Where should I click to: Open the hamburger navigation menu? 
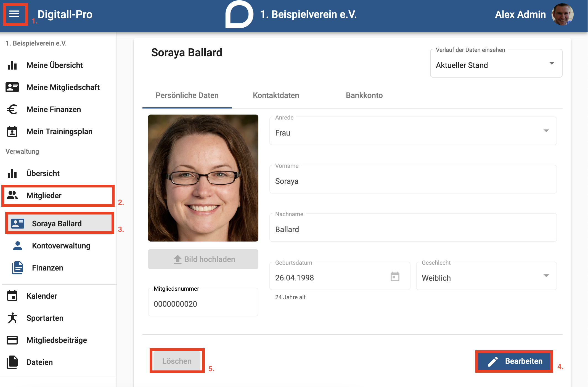(x=14, y=14)
